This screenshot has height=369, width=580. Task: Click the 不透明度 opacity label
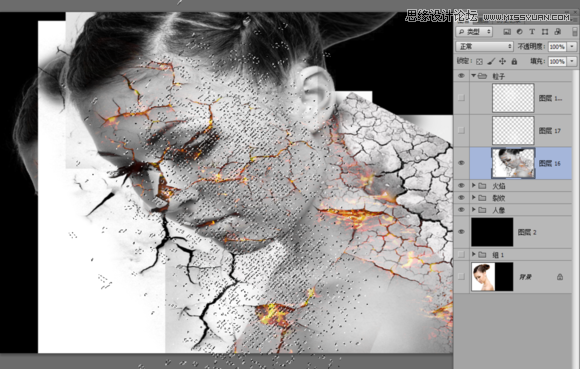point(532,47)
